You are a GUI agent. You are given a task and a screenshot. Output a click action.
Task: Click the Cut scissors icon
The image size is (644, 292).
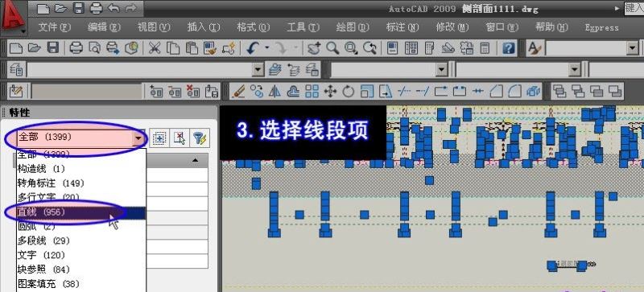[x=155, y=48]
